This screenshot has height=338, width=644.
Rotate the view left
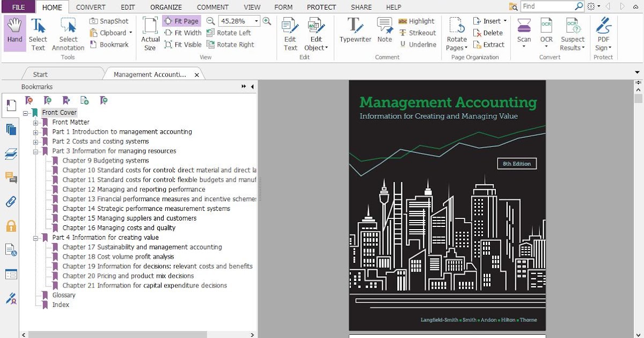[x=229, y=33]
